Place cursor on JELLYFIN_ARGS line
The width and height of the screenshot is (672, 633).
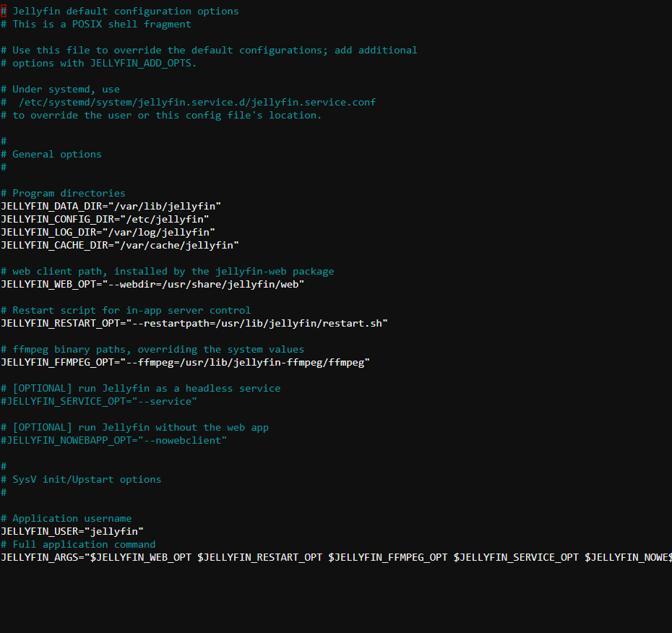(x=336, y=557)
